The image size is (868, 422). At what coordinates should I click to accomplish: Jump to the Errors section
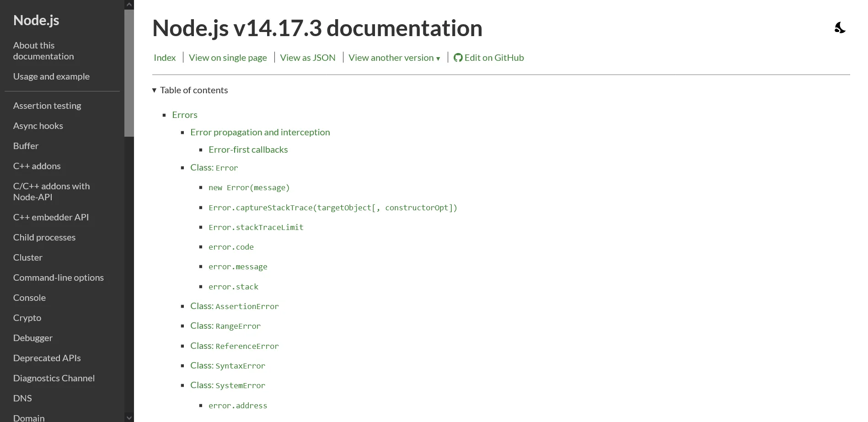tap(185, 115)
